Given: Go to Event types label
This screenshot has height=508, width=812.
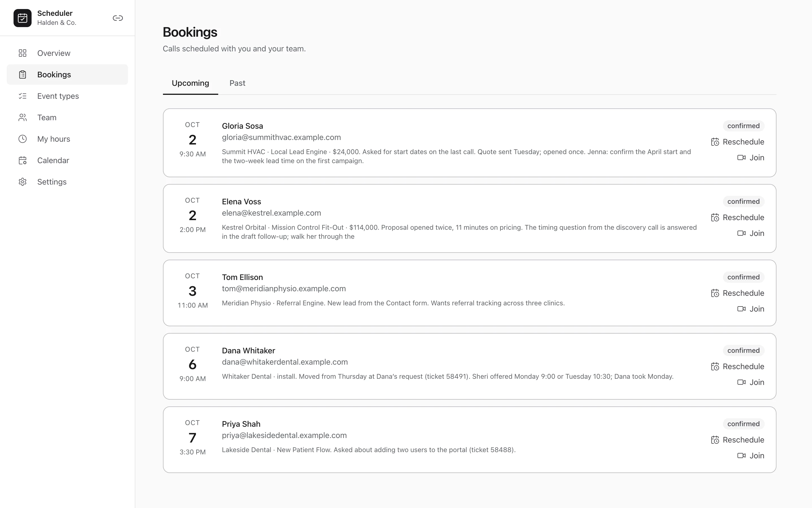Looking at the screenshot, I should point(58,96).
